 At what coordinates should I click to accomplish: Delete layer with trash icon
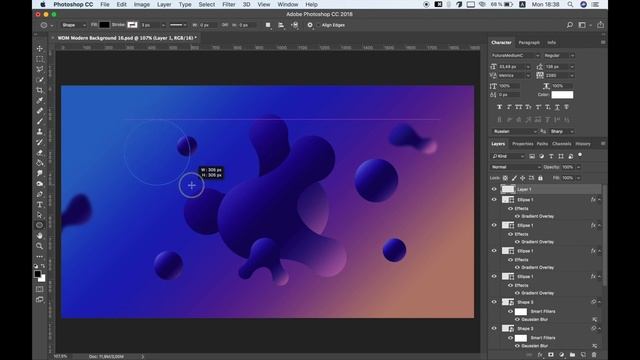(x=594, y=355)
